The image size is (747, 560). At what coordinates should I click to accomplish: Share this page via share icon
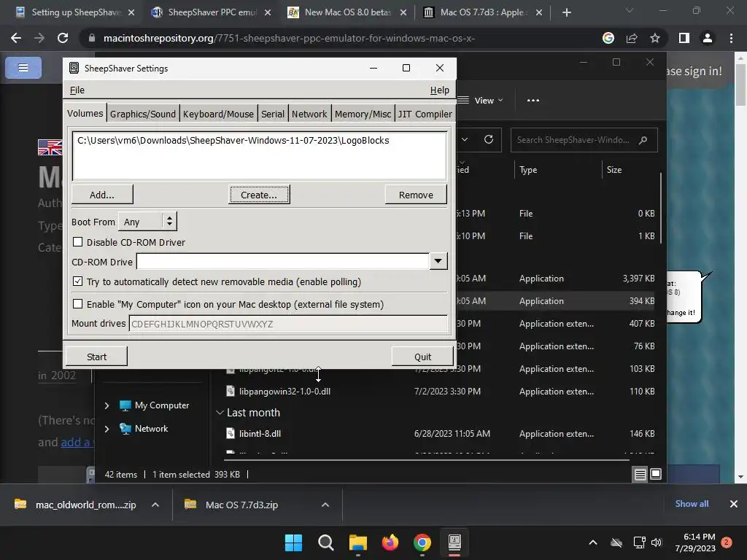(x=632, y=38)
